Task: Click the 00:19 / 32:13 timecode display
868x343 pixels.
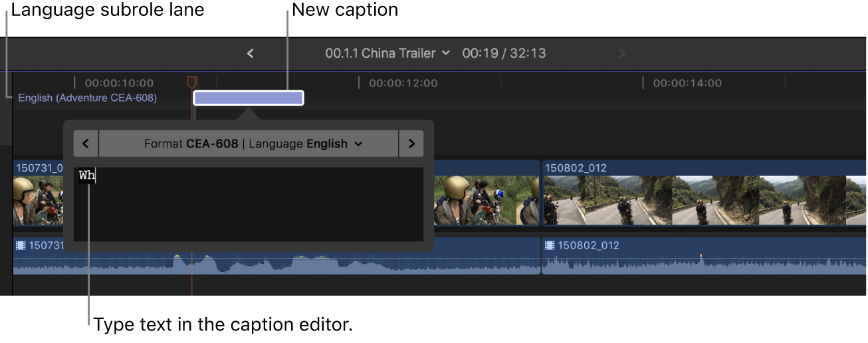Action: pyautogui.click(x=504, y=53)
